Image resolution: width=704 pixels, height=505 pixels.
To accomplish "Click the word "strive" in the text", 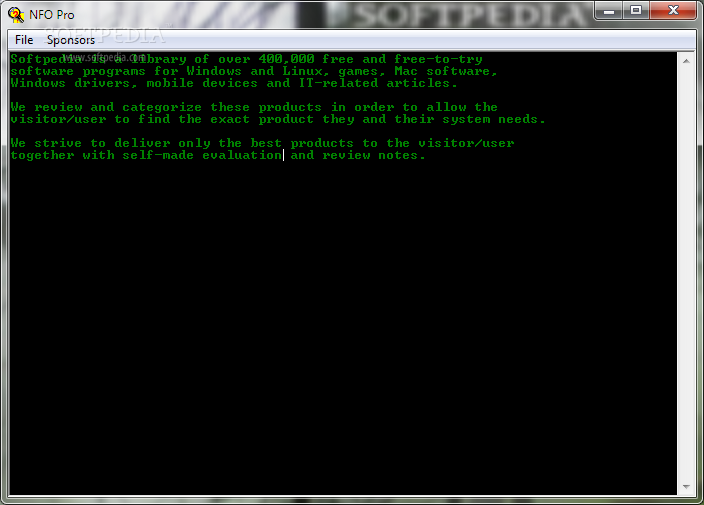I will coord(58,144).
